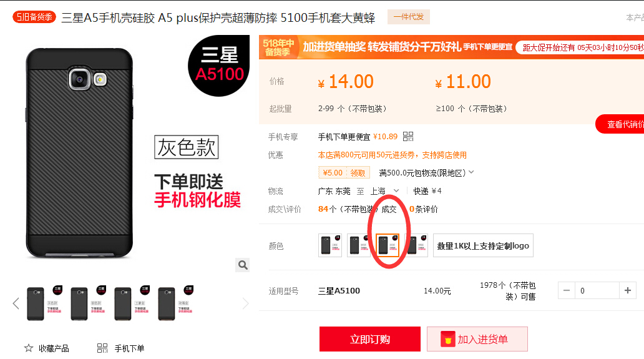Image resolution: width=644 pixels, height=359 pixels.
Task: Select the first color option swatch
Action: point(330,245)
